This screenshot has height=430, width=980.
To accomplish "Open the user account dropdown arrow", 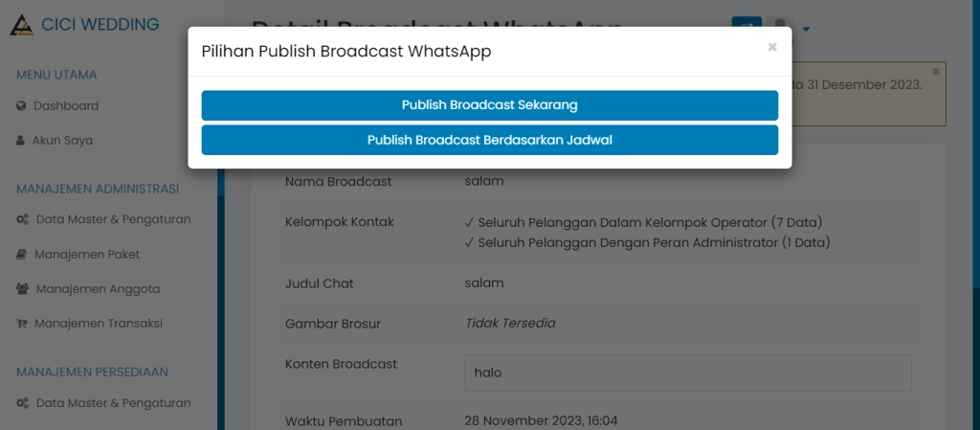I will click(x=806, y=29).
